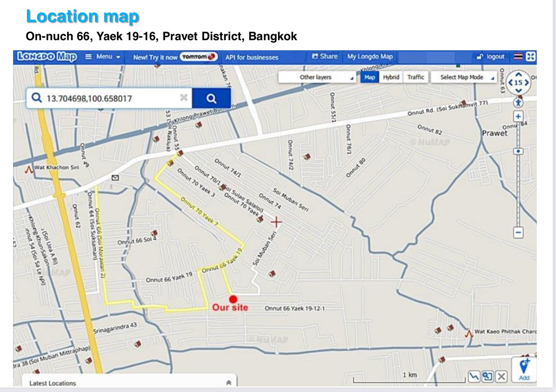Click the Add location pin button
Image resolution: width=556 pixels, height=392 pixels.
pos(524,369)
